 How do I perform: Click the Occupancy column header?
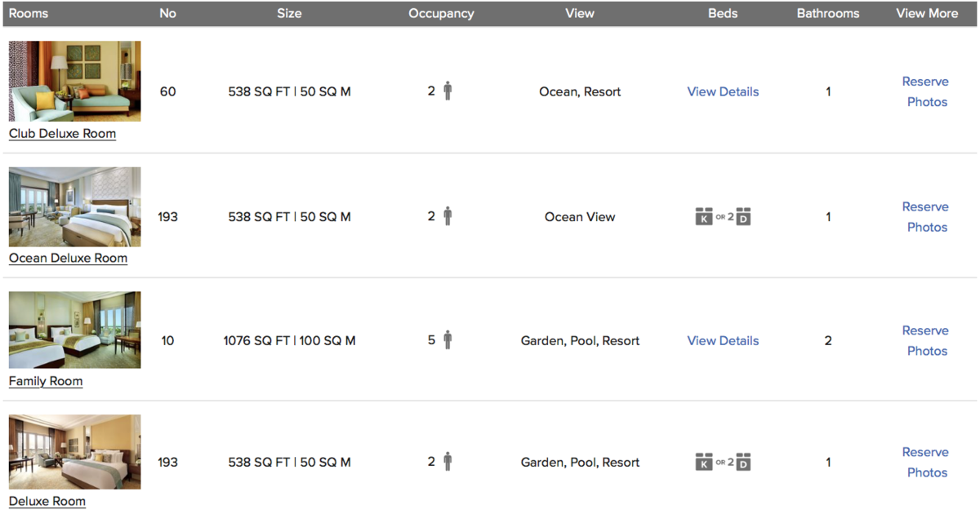(441, 13)
